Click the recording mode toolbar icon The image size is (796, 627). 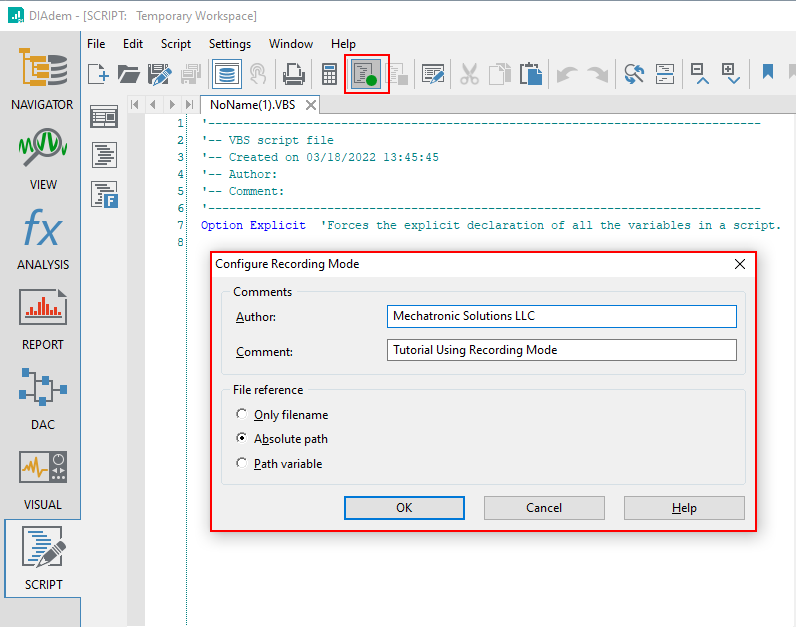click(366, 73)
